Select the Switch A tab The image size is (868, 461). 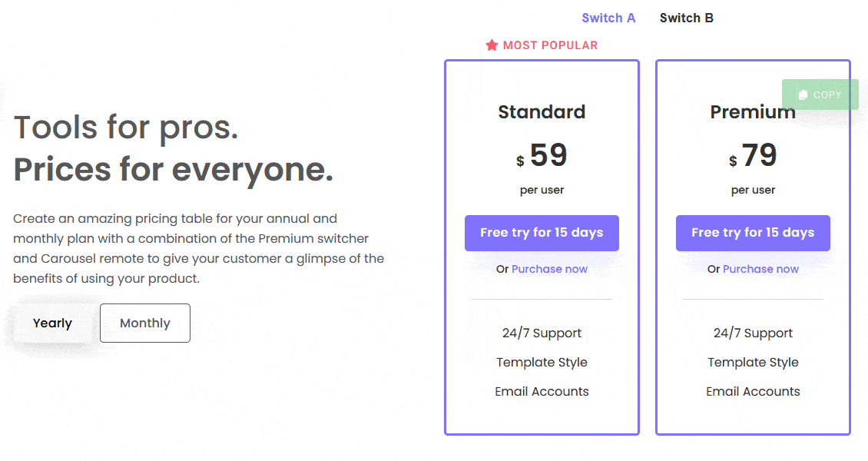click(608, 18)
